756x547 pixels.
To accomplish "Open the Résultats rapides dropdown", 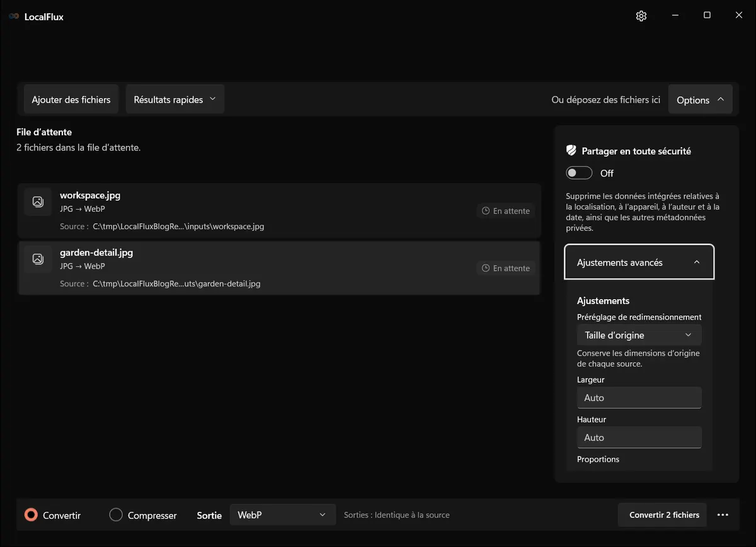I will [175, 99].
